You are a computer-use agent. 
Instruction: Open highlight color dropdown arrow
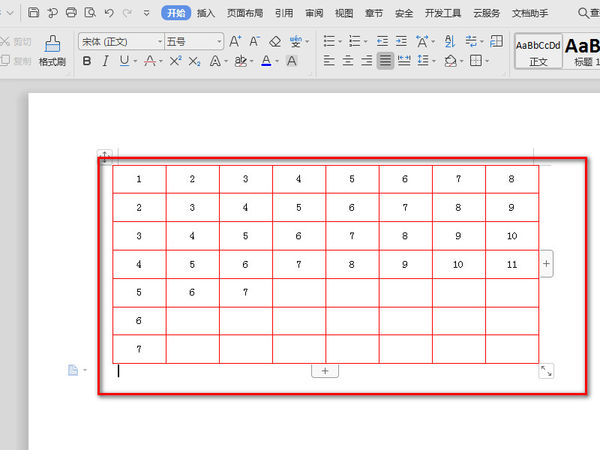point(251,61)
